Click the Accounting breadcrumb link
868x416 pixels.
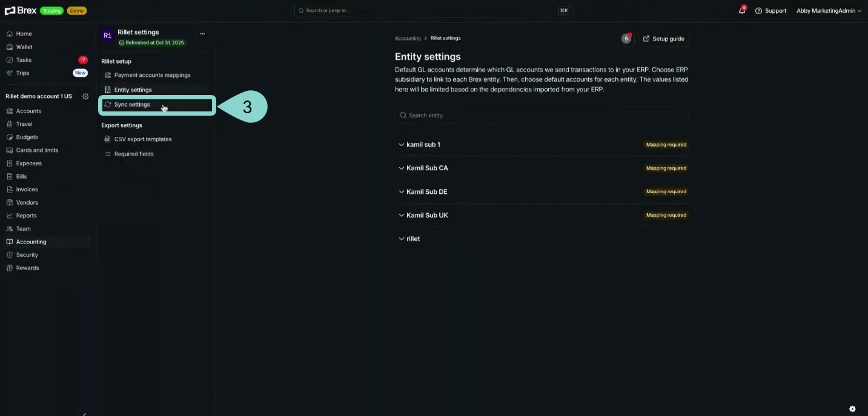408,38
